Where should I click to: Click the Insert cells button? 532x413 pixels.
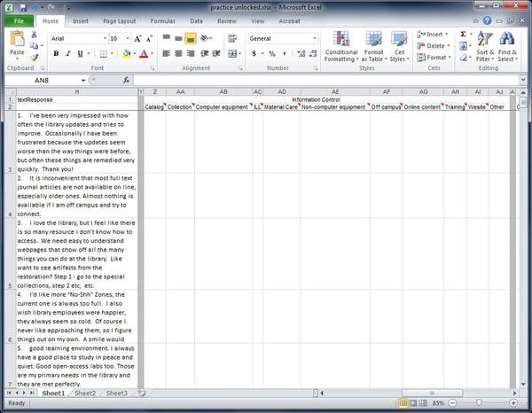tap(434, 34)
